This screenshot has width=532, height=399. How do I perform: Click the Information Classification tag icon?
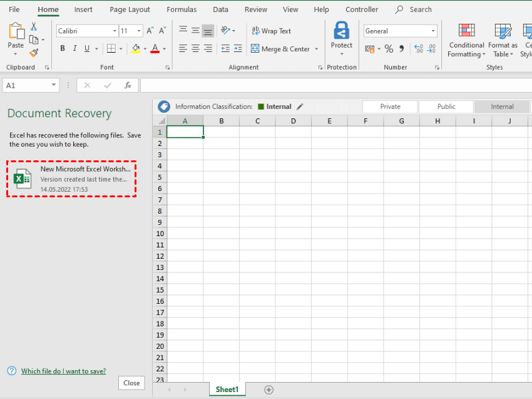click(164, 106)
